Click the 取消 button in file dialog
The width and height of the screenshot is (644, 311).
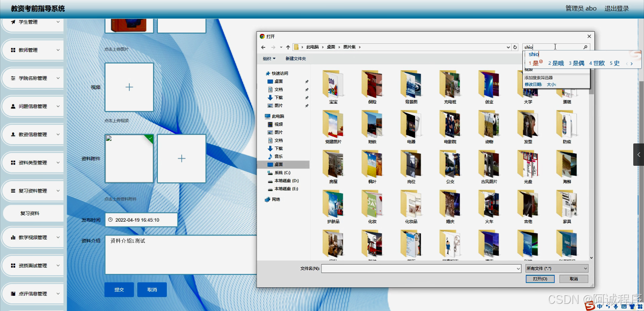point(574,279)
